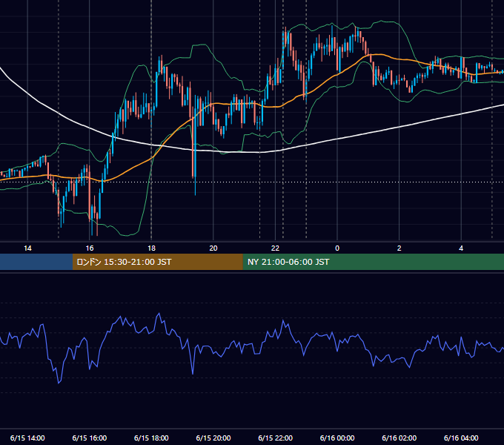This screenshot has width=504, height=445.
Task: Click the 6/15 20:00 date label
Action: (x=213, y=438)
